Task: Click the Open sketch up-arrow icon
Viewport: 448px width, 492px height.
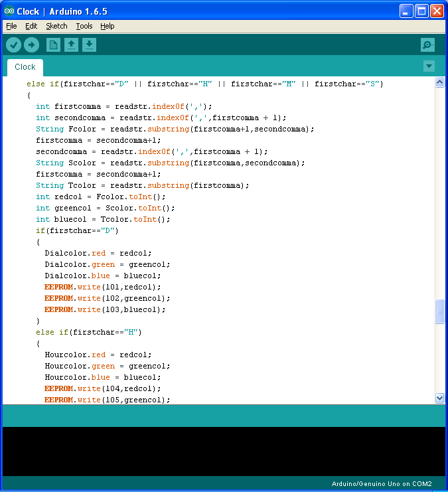Action: click(71, 44)
